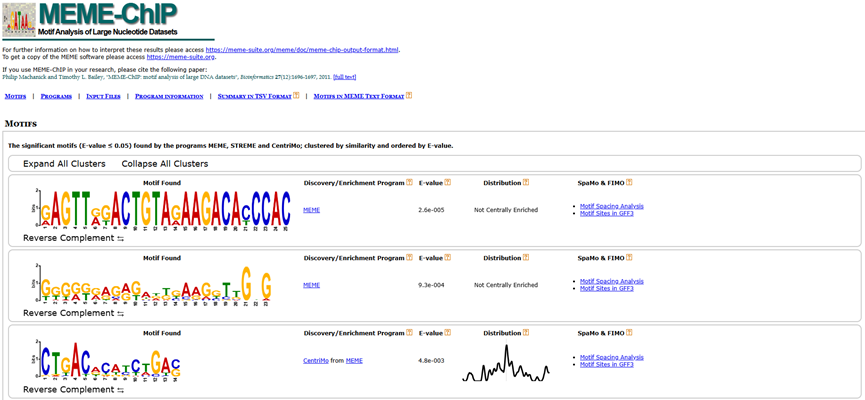Viewport: 865px width, 400px height.
Task: Click the first motif sequence logo
Action: click(x=161, y=208)
